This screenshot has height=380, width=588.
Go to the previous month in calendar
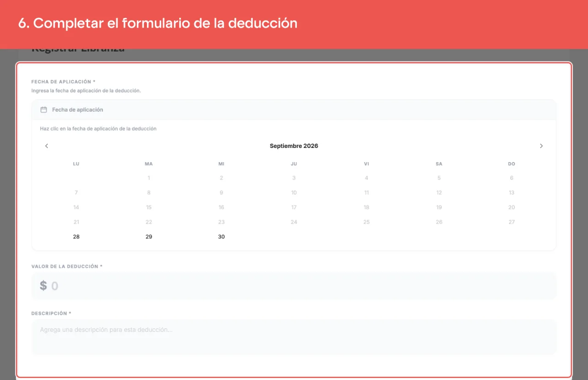pos(46,146)
